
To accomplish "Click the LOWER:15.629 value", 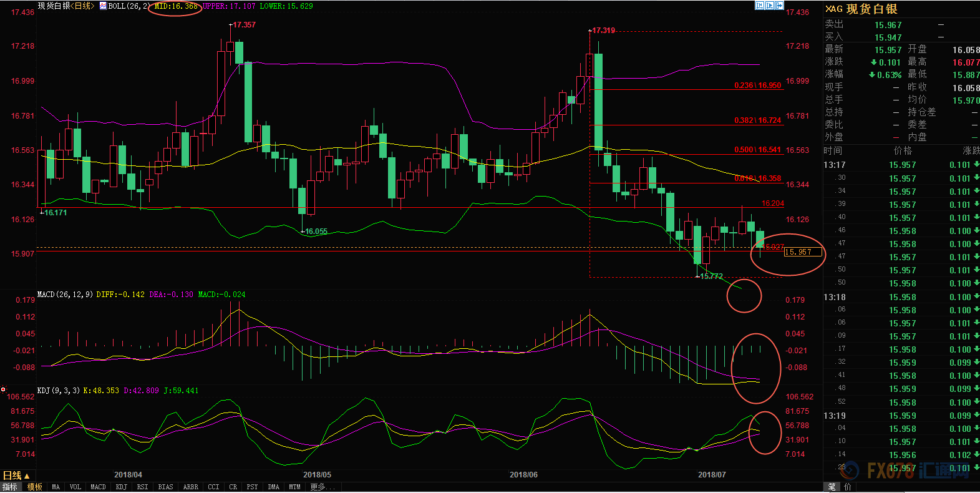I will (x=286, y=6).
